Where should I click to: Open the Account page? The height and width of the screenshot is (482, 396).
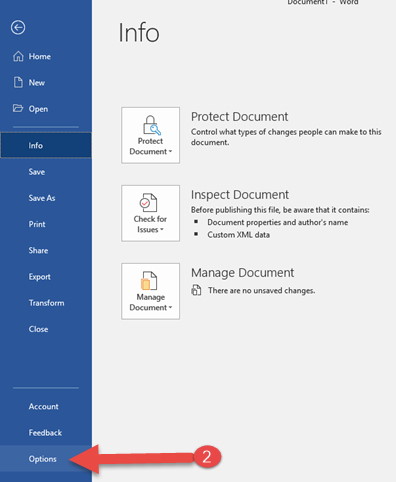point(46,406)
